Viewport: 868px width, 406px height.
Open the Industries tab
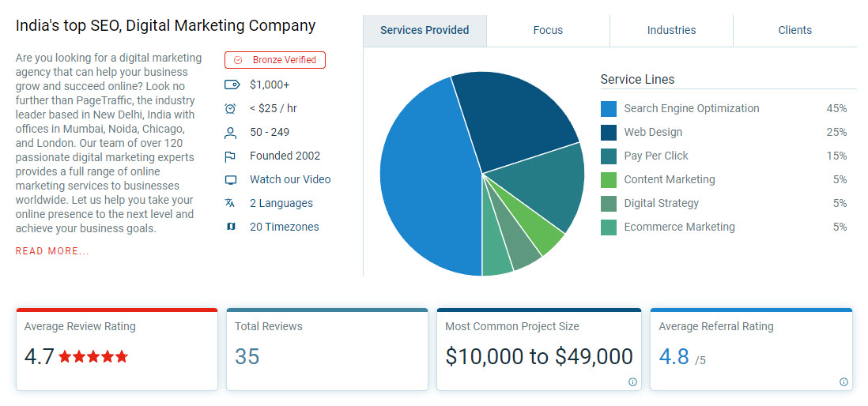671,30
